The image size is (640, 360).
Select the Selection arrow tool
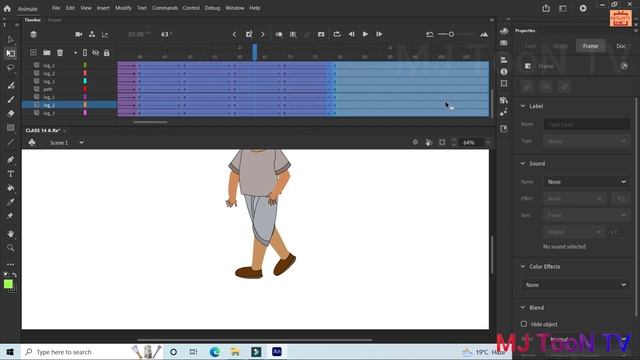coord(11,40)
